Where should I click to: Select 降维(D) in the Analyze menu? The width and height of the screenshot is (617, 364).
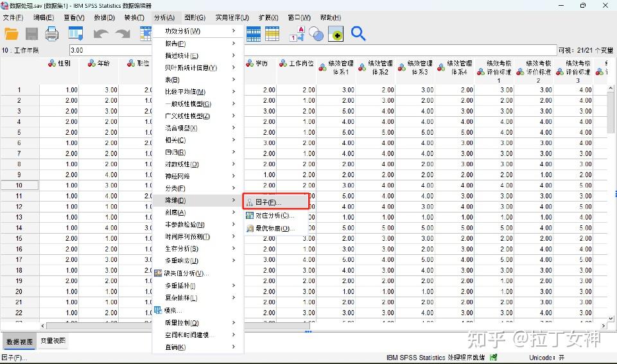pyautogui.click(x=198, y=201)
